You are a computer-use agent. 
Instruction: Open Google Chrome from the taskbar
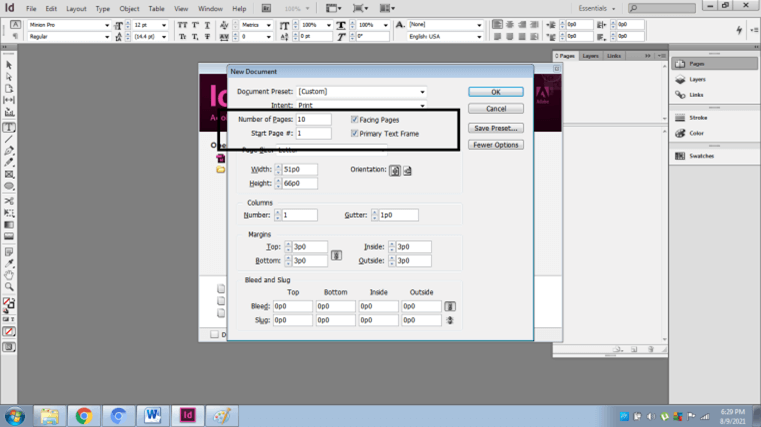84,416
